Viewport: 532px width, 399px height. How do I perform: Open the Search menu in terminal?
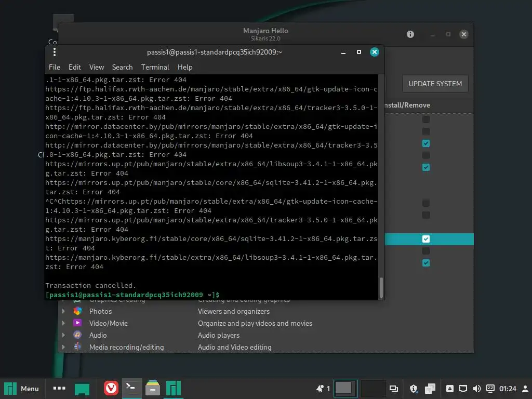click(122, 67)
